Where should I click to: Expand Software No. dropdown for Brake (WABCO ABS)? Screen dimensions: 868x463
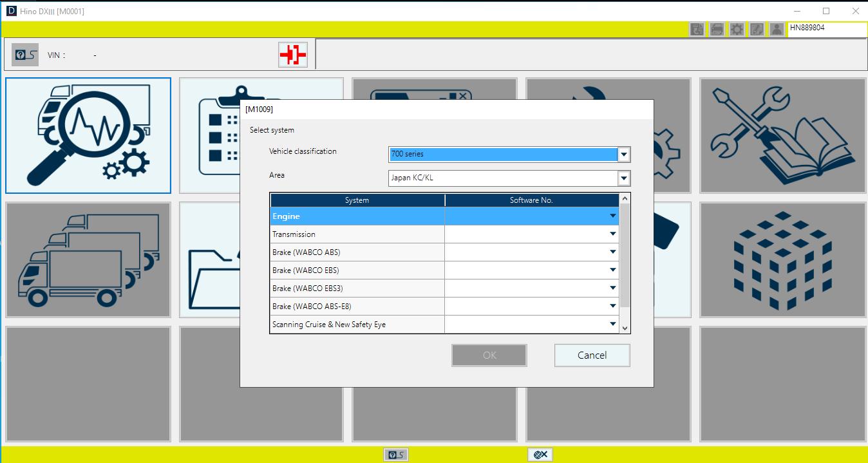(613, 252)
